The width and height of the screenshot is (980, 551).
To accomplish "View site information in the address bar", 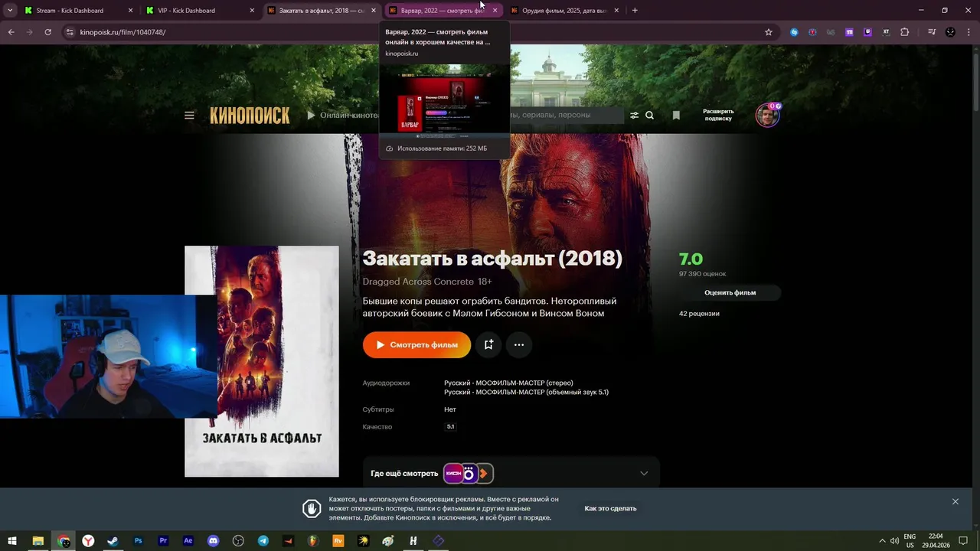I will pyautogui.click(x=70, y=32).
